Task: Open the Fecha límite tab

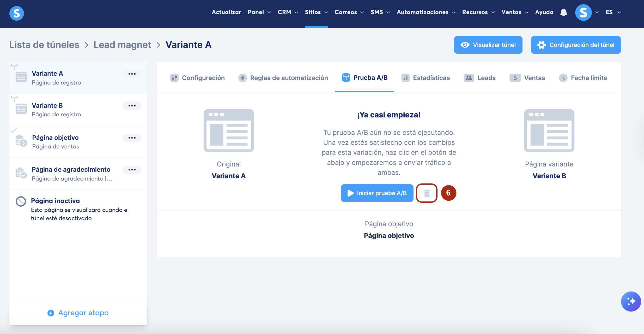Action: click(x=583, y=78)
